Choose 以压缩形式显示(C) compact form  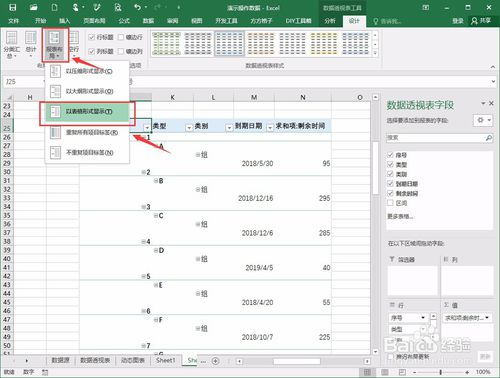coord(87,71)
